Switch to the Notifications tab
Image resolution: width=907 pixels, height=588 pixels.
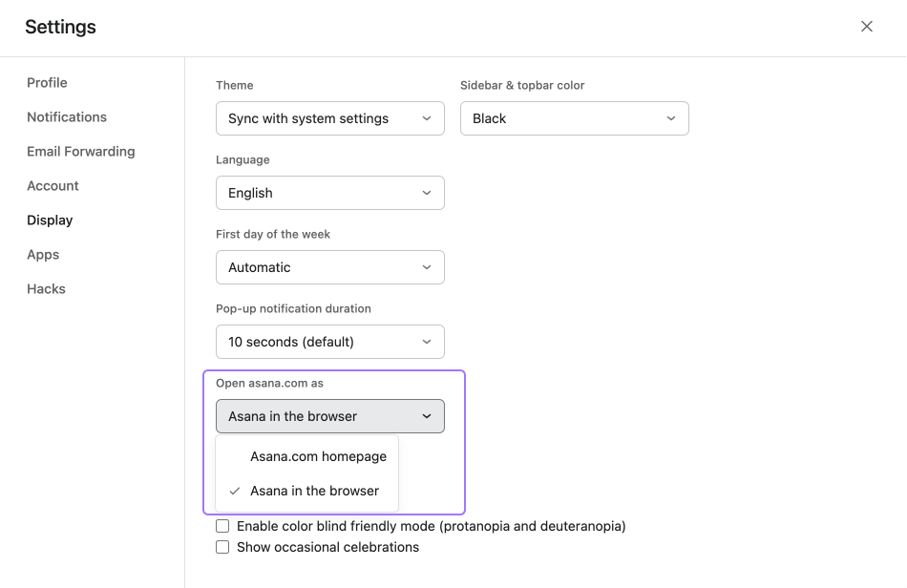coord(67,116)
